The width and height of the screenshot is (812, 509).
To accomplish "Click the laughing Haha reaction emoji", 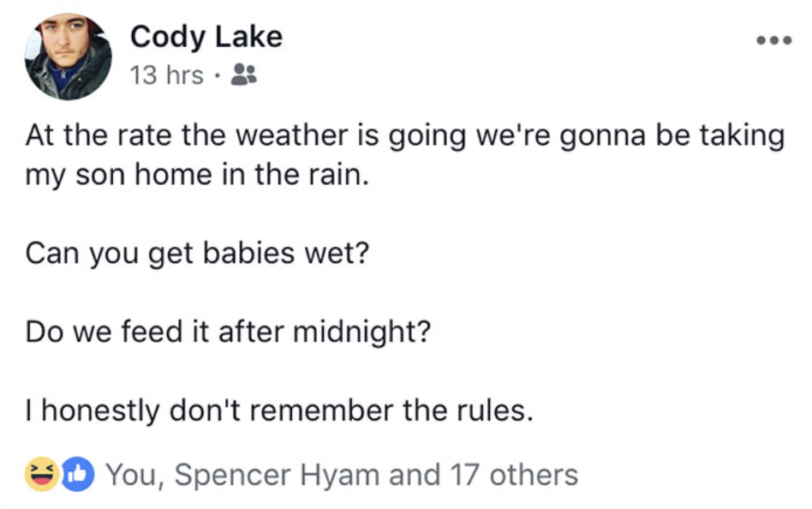I will tap(41, 474).
